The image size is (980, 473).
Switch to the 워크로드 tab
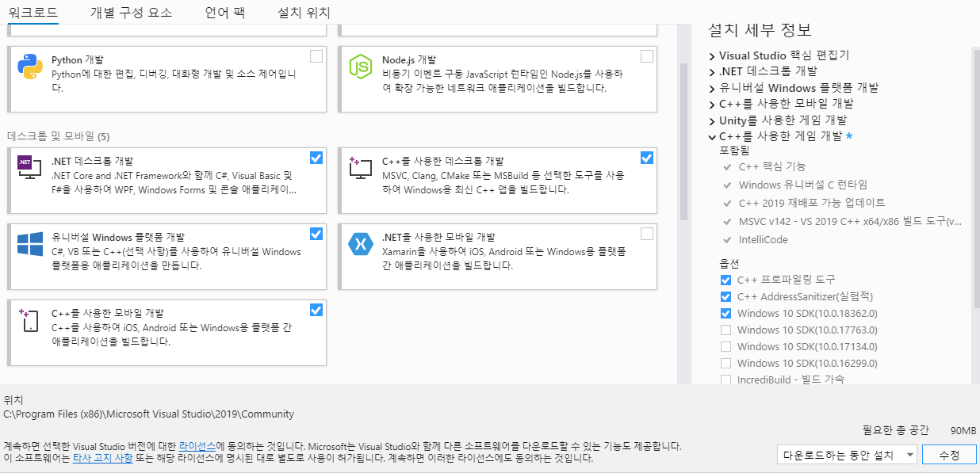(33, 13)
